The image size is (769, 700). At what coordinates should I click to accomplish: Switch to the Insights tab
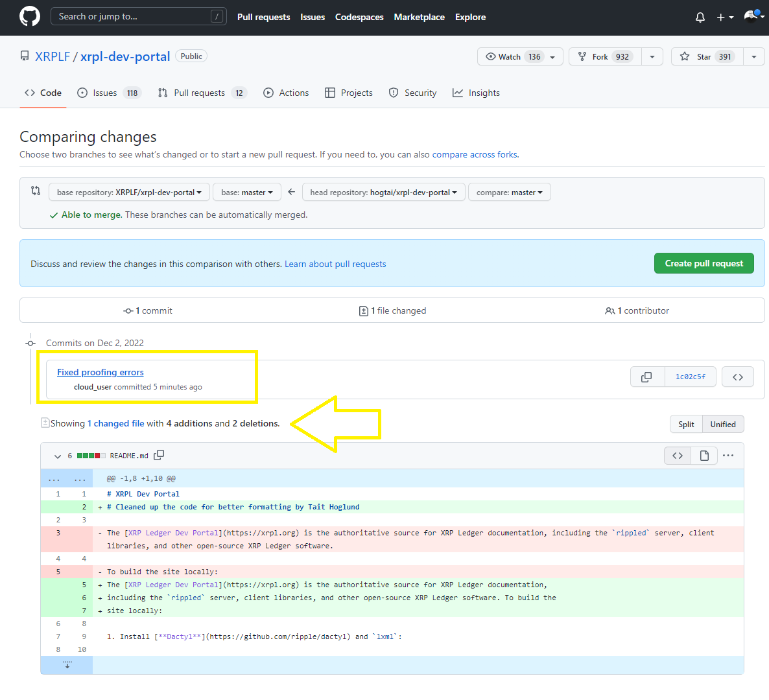click(x=476, y=93)
